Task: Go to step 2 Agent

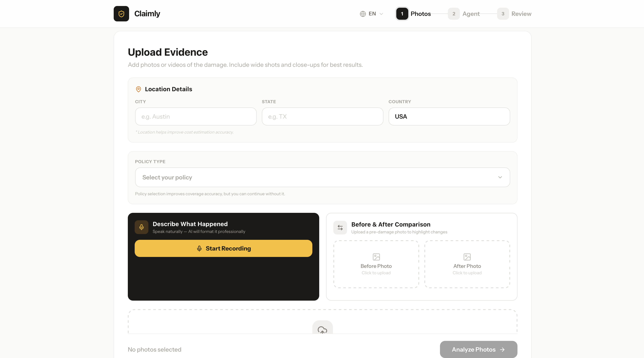Action: pos(464,14)
